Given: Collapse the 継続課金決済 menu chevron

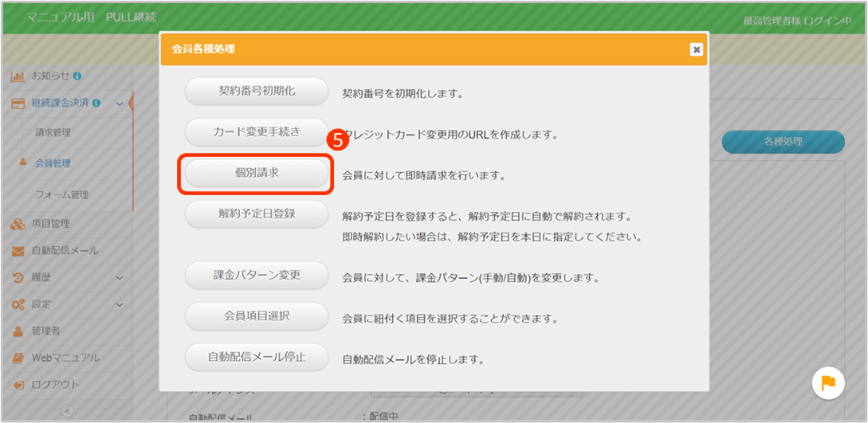Looking at the screenshot, I should pyautogui.click(x=120, y=104).
